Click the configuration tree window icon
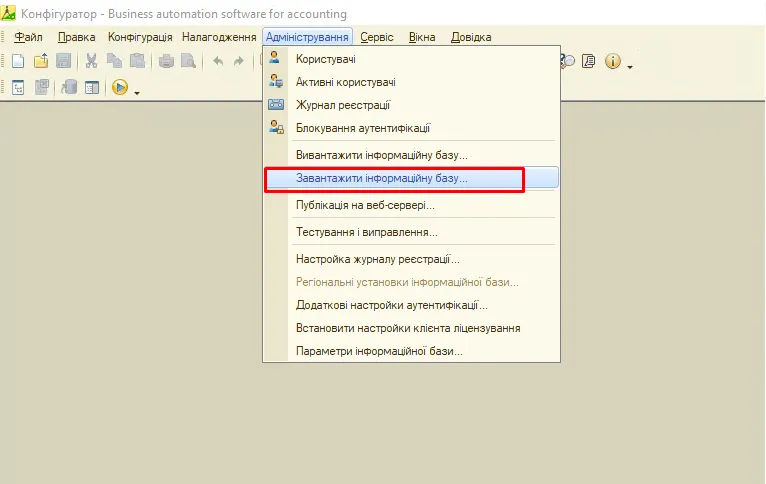This screenshot has height=484, width=766. (x=18, y=87)
